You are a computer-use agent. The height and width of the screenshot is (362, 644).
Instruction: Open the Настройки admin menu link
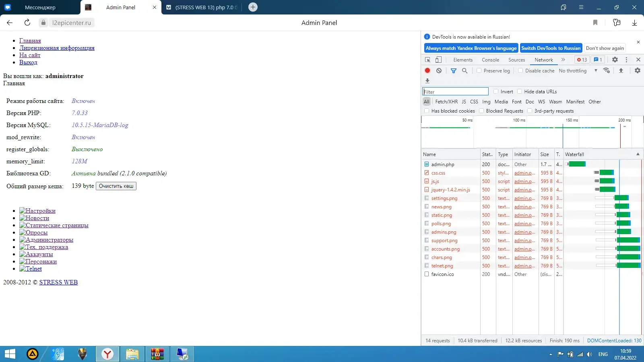[x=37, y=211]
